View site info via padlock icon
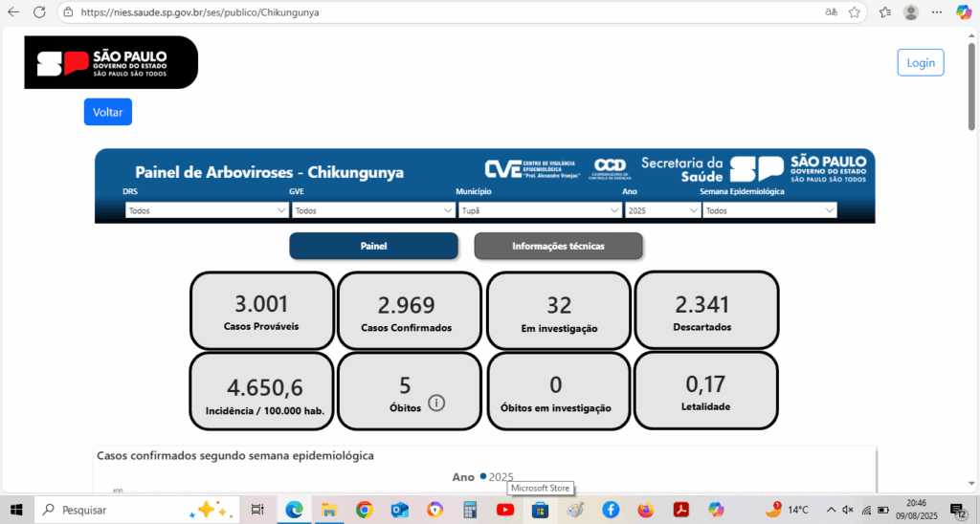Screen dimensions: 980x524 coord(68,11)
